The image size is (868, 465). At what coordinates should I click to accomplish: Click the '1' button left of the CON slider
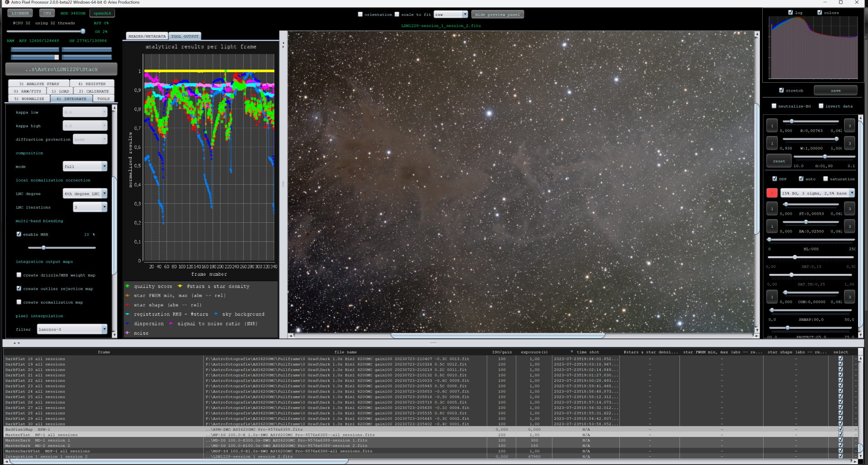772,296
